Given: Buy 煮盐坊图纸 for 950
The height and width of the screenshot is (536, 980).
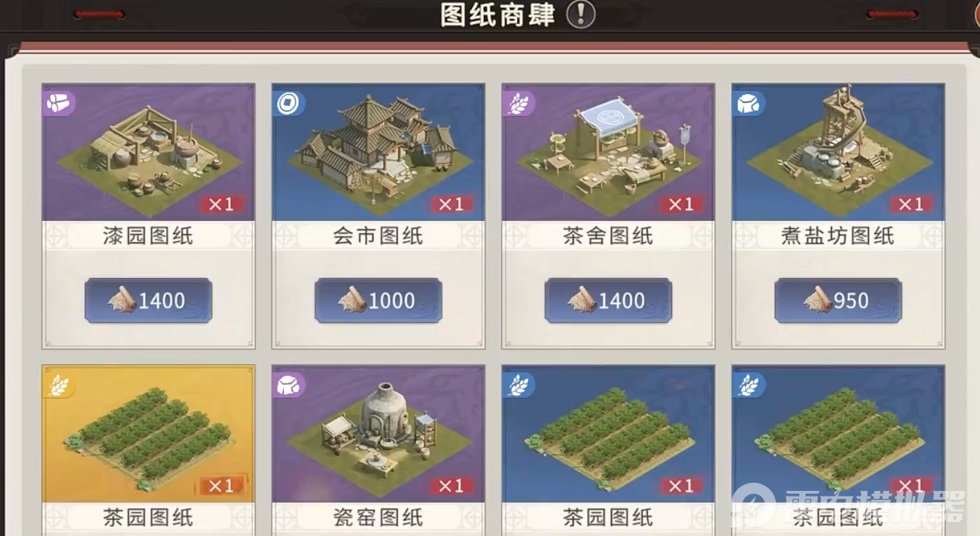Looking at the screenshot, I should pos(838,300).
